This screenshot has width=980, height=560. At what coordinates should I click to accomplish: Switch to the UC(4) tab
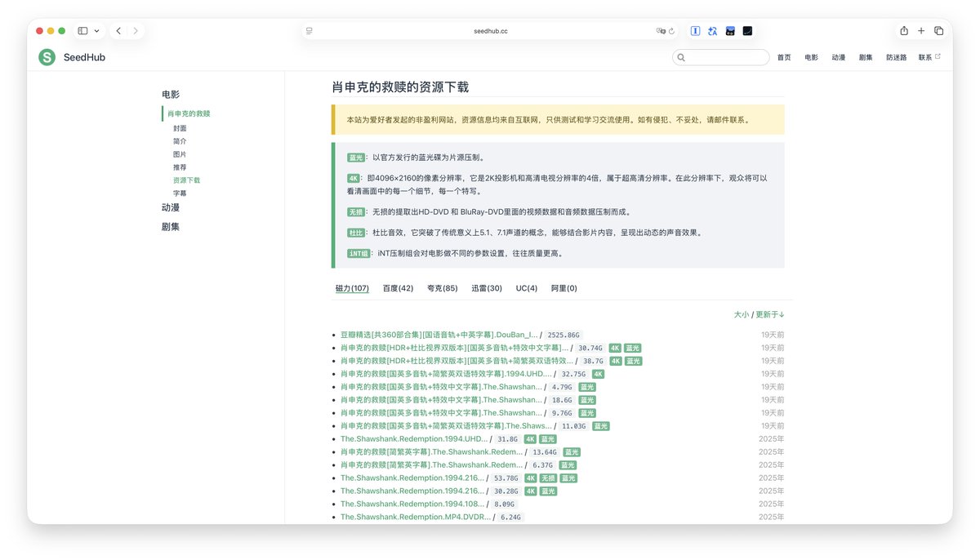click(527, 288)
